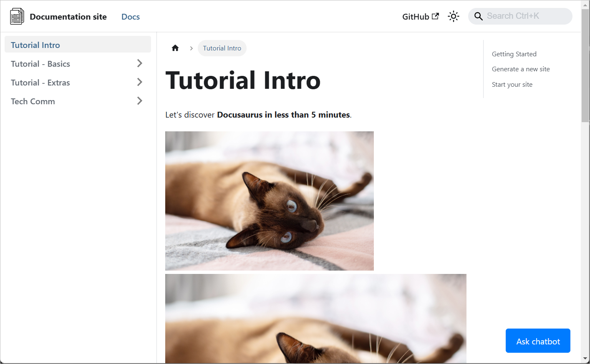Click the page vertical scrollbar thumb
This screenshot has width=590, height=364.
(x=585, y=65)
